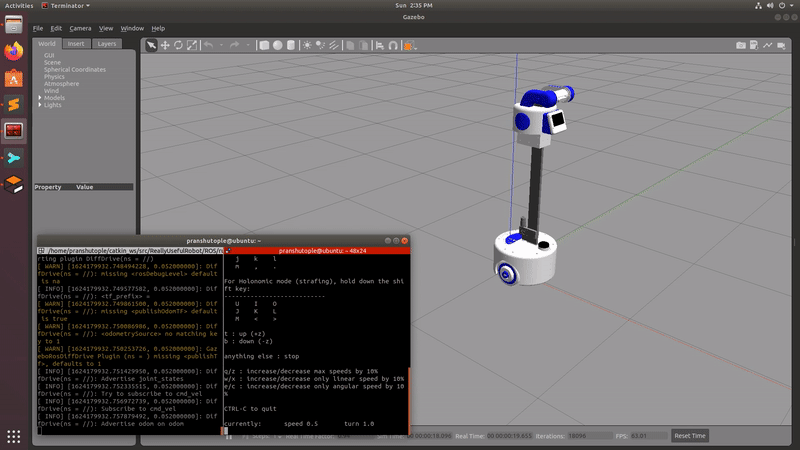This screenshot has width=800, height=450.
Task: Select Wind in the world tree
Action: point(51,91)
